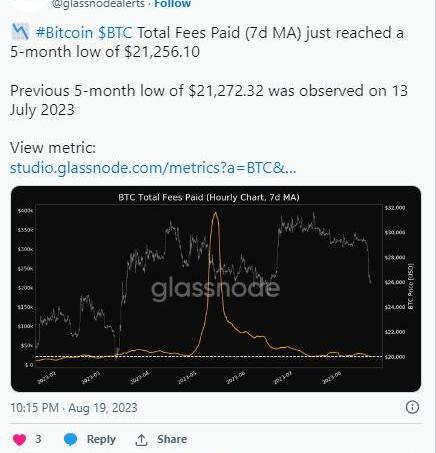
Task: Click the glassnode logo emoji before #Bitcoin
Action: [x=21, y=32]
